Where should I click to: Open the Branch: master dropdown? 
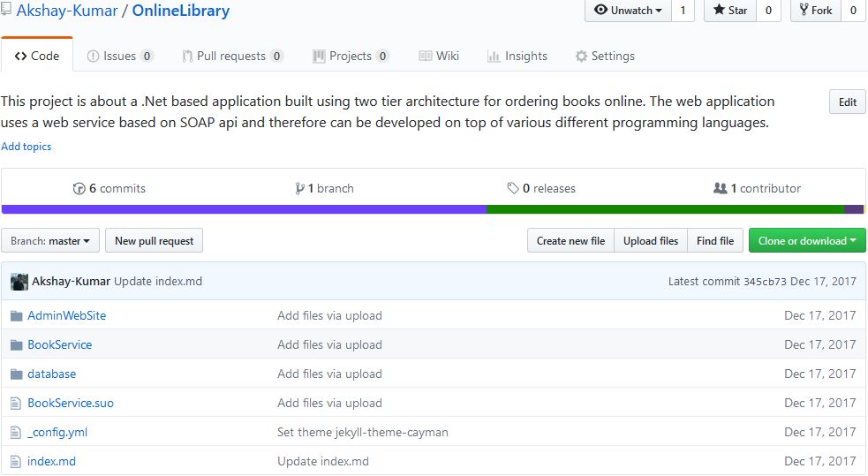click(50, 241)
